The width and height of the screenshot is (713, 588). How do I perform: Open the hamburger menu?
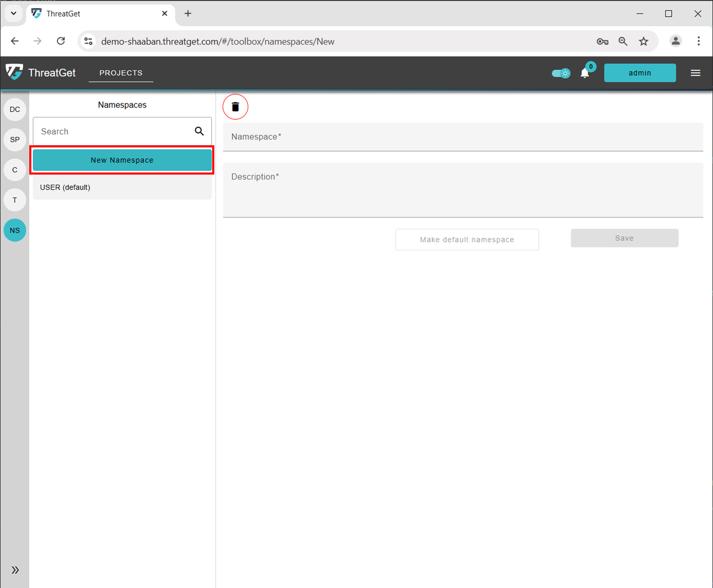695,73
